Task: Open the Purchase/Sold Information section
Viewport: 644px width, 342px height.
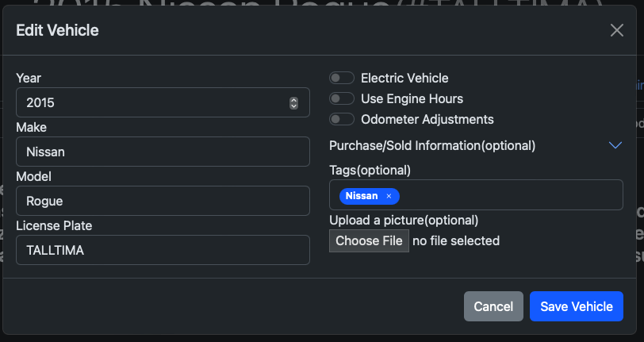Action: pyautogui.click(x=432, y=146)
